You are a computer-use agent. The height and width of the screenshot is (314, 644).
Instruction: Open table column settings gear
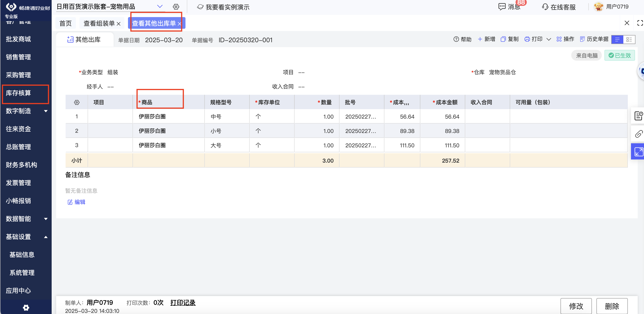[77, 102]
